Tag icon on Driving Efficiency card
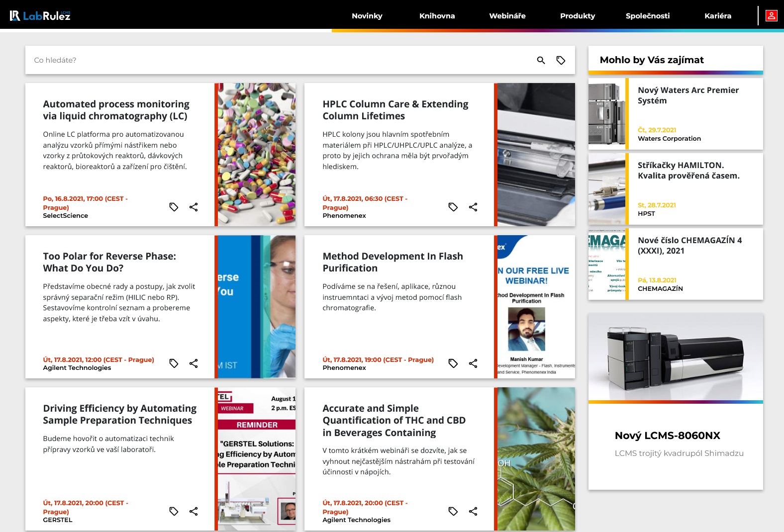The width and height of the screenshot is (784, 532). pos(174,511)
